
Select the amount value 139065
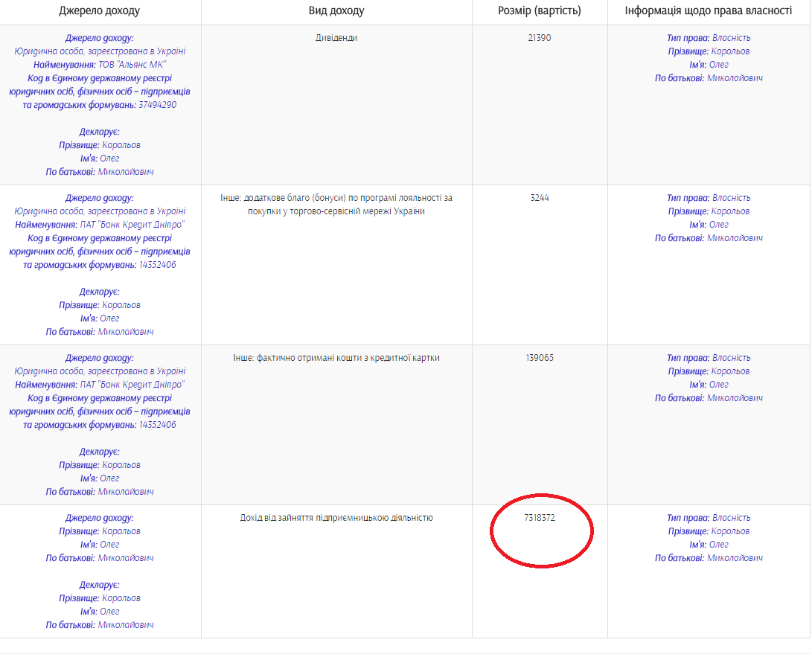[539, 358]
